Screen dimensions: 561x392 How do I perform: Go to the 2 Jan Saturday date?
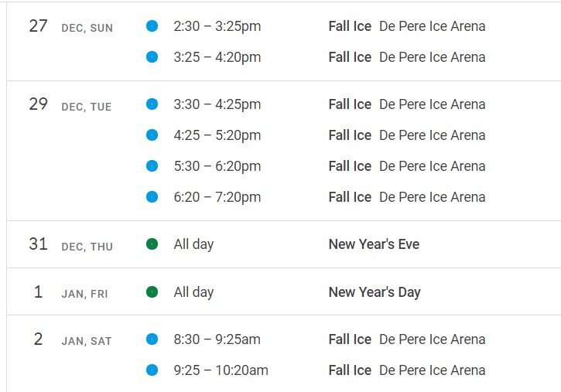73,339
